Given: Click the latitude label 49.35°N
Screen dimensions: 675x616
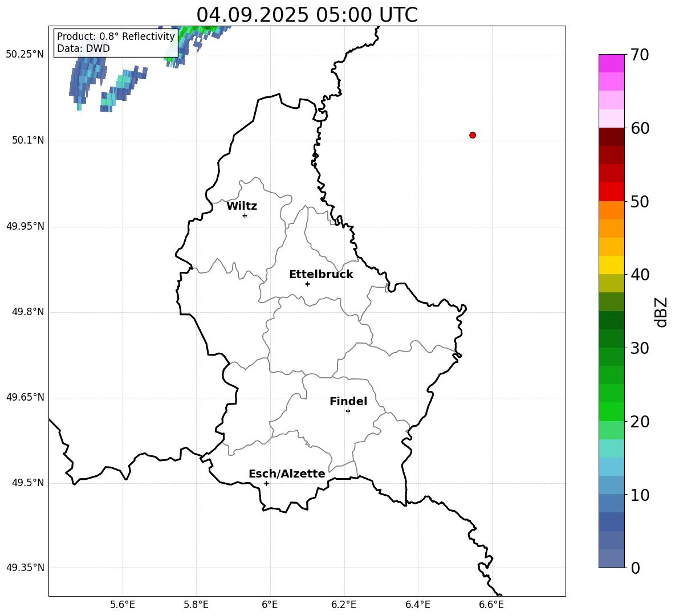Looking at the screenshot, I should click(x=25, y=568).
